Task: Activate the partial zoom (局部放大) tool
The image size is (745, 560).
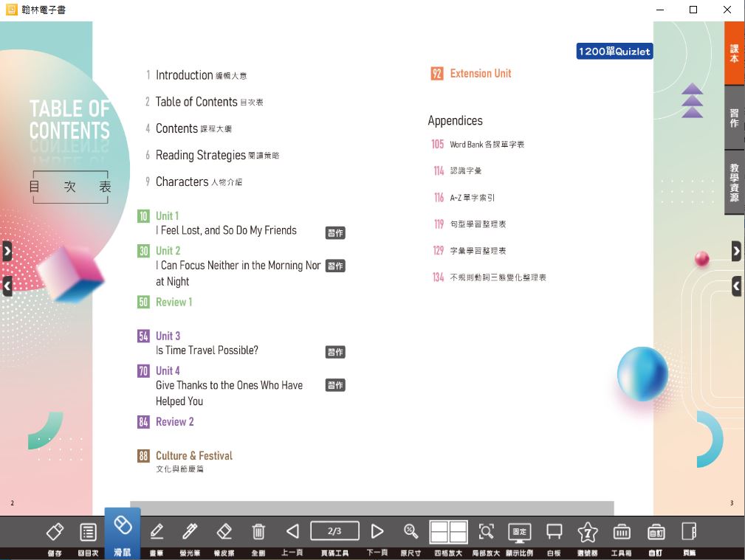Action: [486, 532]
